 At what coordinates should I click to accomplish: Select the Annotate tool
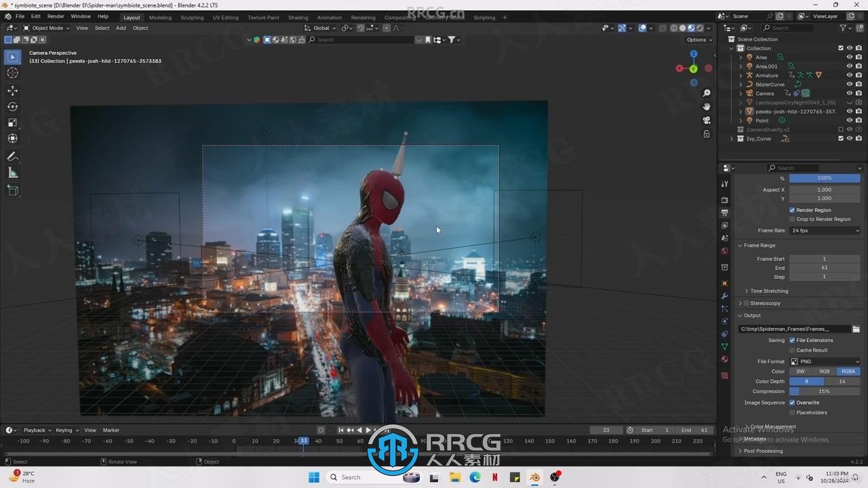click(13, 157)
